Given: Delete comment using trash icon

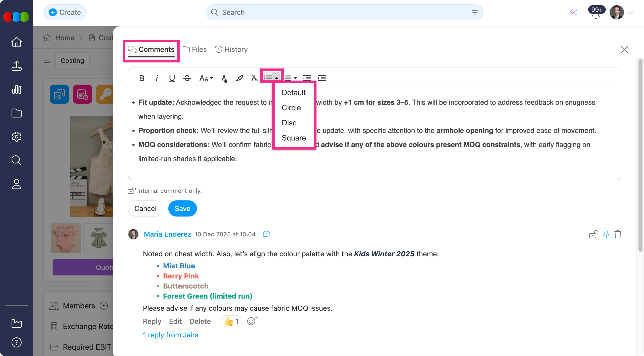Looking at the screenshot, I should (618, 234).
